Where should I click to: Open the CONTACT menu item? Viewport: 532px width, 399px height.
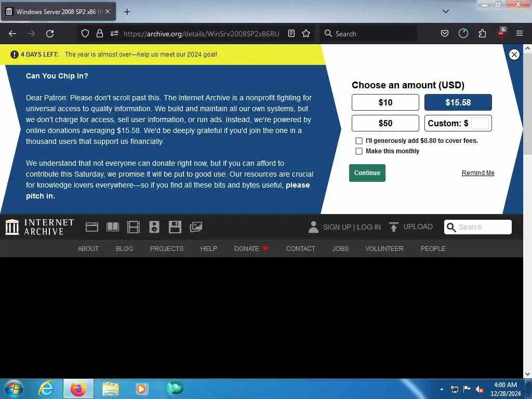301,249
